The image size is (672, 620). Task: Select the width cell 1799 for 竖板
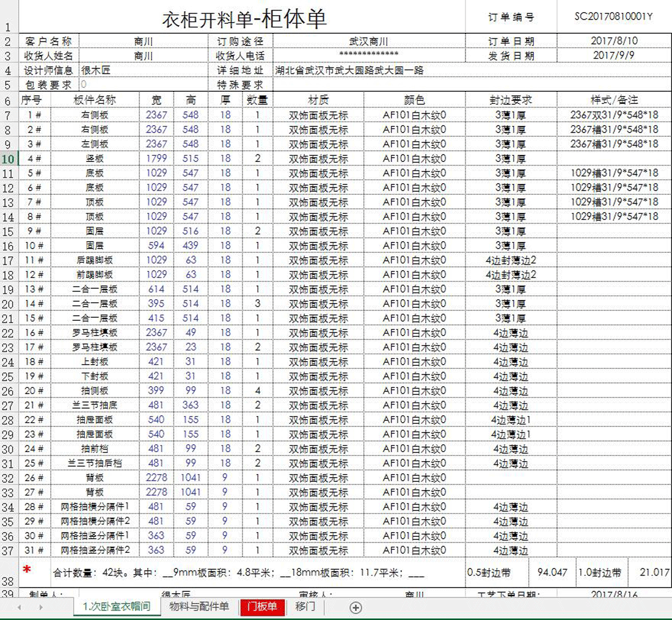[156, 158]
